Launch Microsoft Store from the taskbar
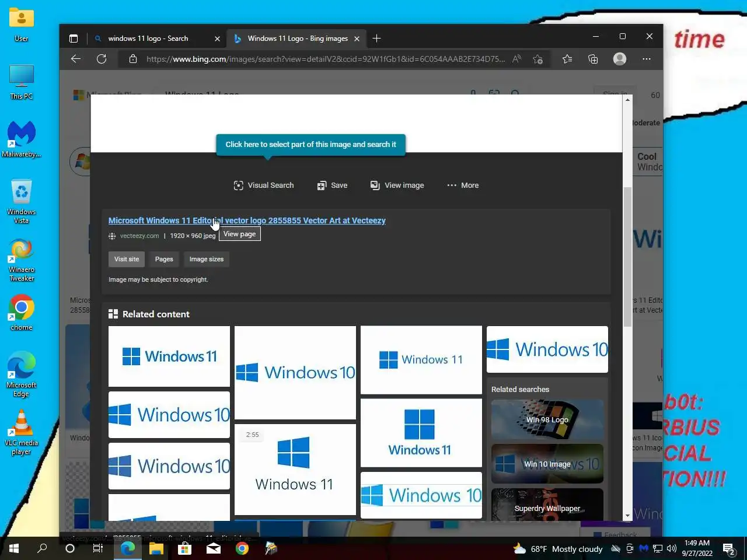747x560 pixels. tap(184, 548)
